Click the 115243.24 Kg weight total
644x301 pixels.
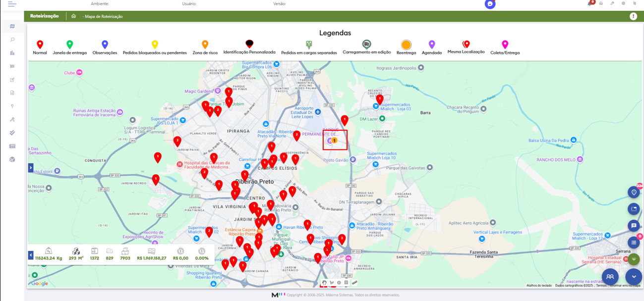coord(49,258)
